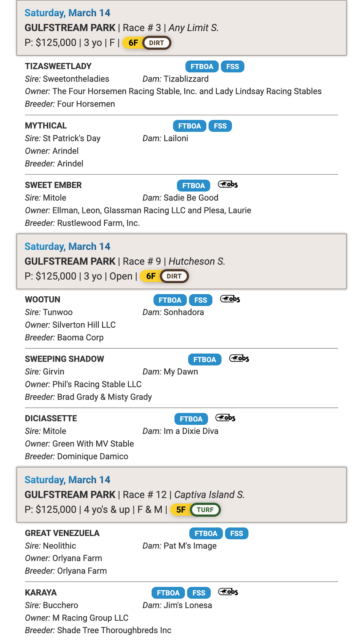The image size is (364, 640).
Task: Click the FSS badge next to Wootun
Action: [201, 300]
